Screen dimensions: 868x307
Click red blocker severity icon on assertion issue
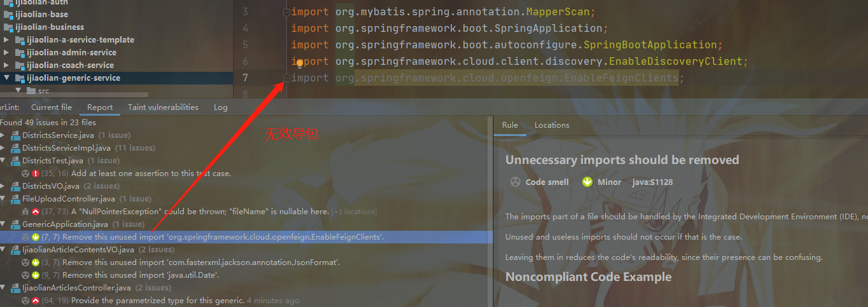(x=36, y=174)
